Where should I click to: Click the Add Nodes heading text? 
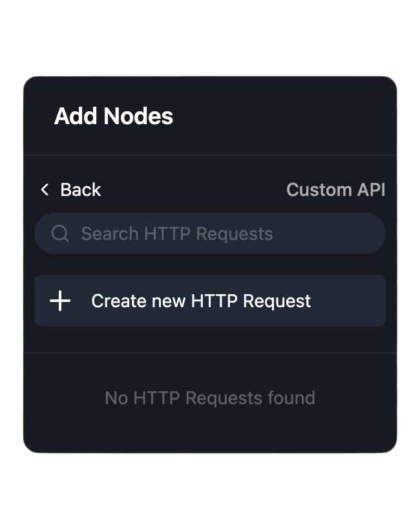114,116
